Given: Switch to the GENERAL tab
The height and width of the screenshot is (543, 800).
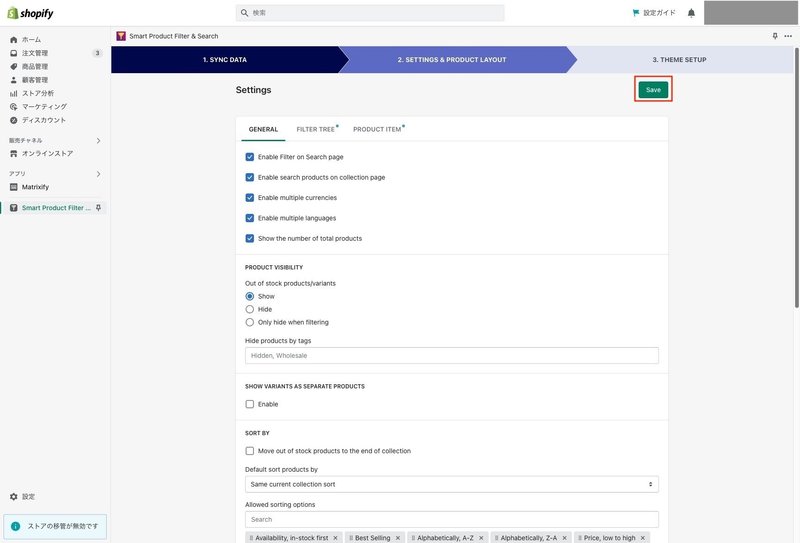Looking at the screenshot, I should click(263, 129).
